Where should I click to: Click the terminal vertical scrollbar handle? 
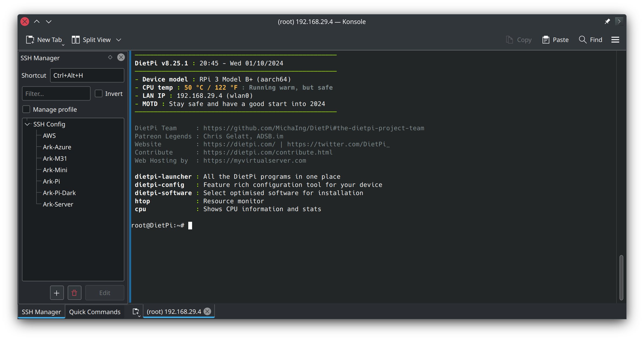coord(621,277)
